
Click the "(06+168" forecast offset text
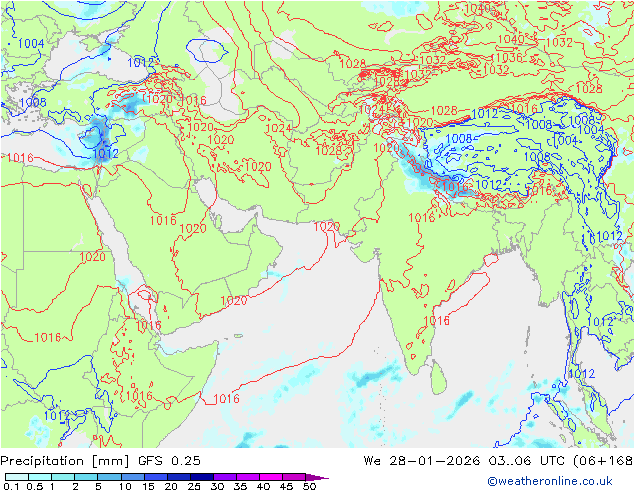(x=603, y=460)
